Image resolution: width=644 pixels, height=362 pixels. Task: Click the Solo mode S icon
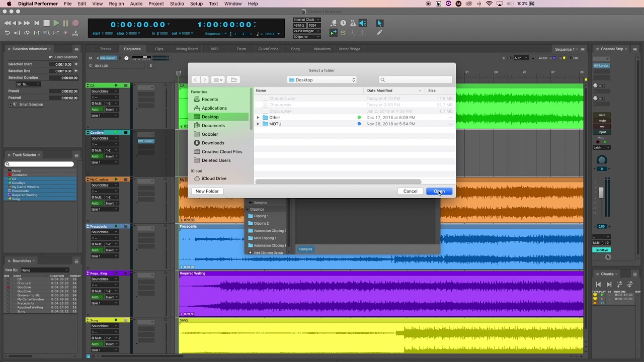(x=343, y=33)
